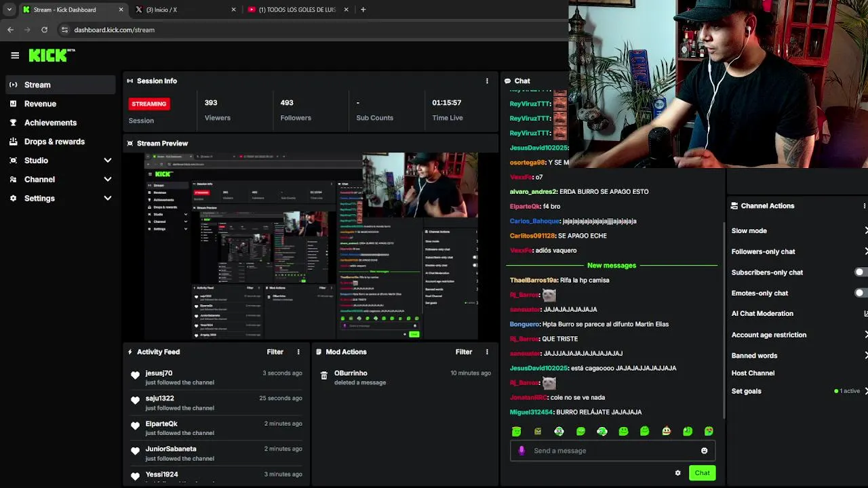This screenshot has width=868, height=488.
Task: Toggle Emotes-only chat switch
Action: tap(861, 293)
